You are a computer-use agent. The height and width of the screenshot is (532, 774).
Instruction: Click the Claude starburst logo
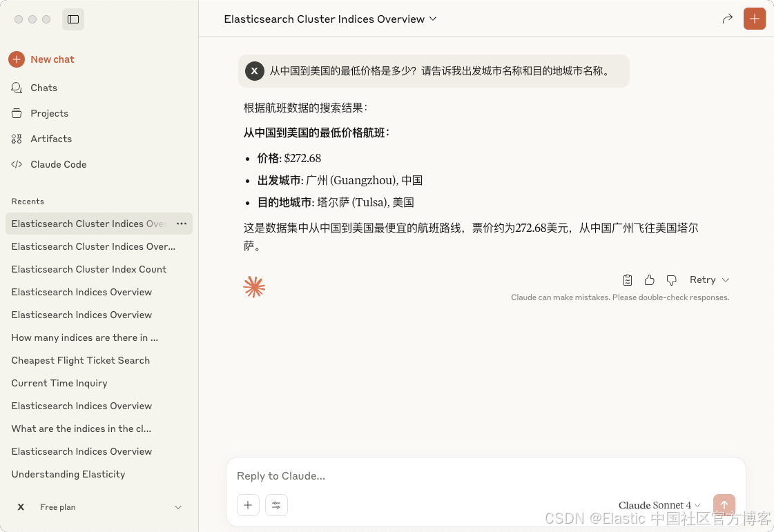click(x=254, y=287)
